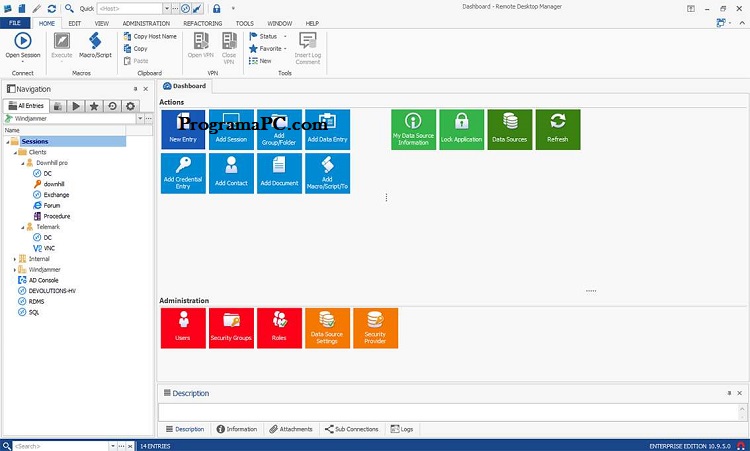
Task: Click the Refresh dashboard tile
Action: pyautogui.click(x=557, y=129)
